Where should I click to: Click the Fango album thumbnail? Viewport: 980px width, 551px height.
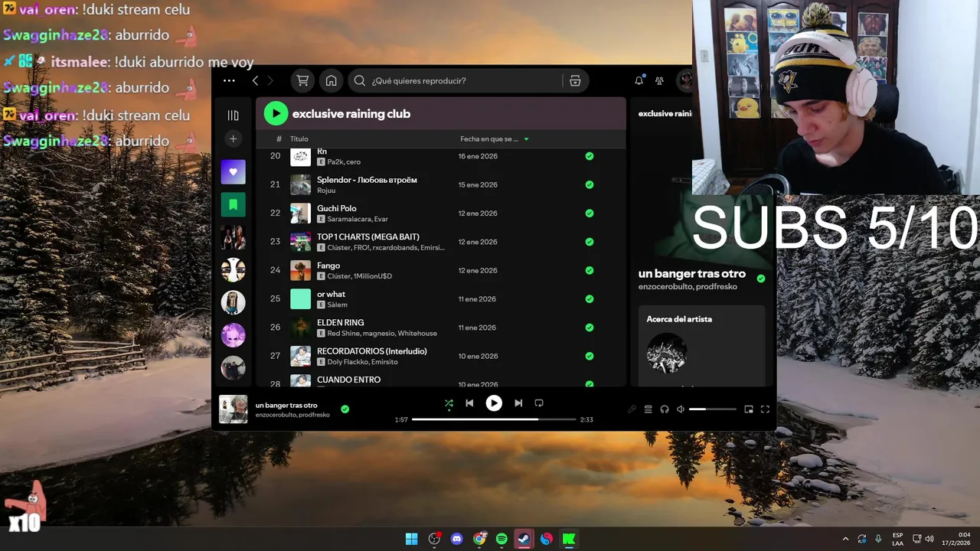[x=300, y=270]
